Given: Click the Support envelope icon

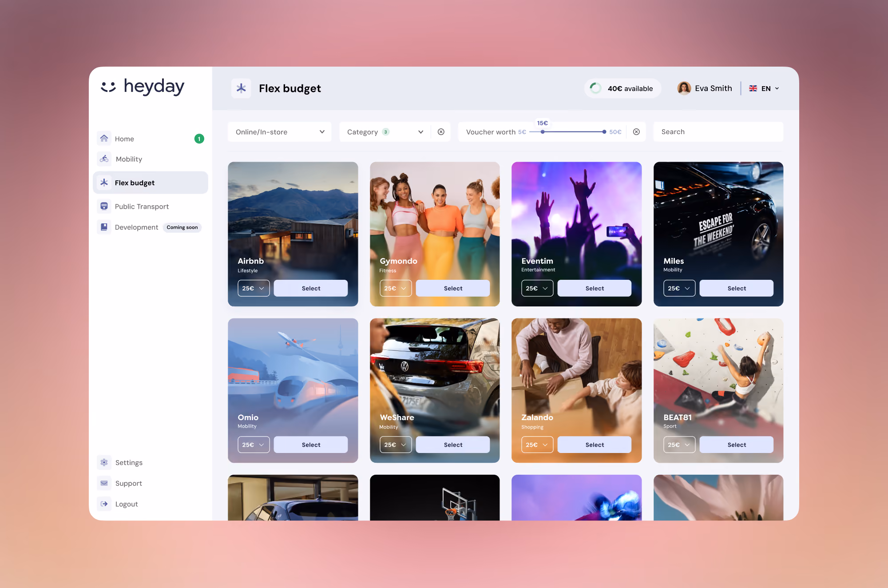Looking at the screenshot, I should 104,483.
